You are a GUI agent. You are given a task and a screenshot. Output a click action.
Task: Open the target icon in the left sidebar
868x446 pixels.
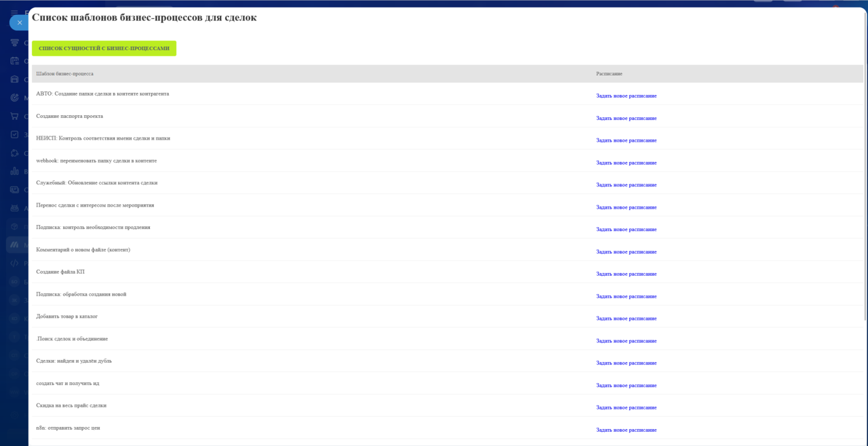(x=14, y=98)
